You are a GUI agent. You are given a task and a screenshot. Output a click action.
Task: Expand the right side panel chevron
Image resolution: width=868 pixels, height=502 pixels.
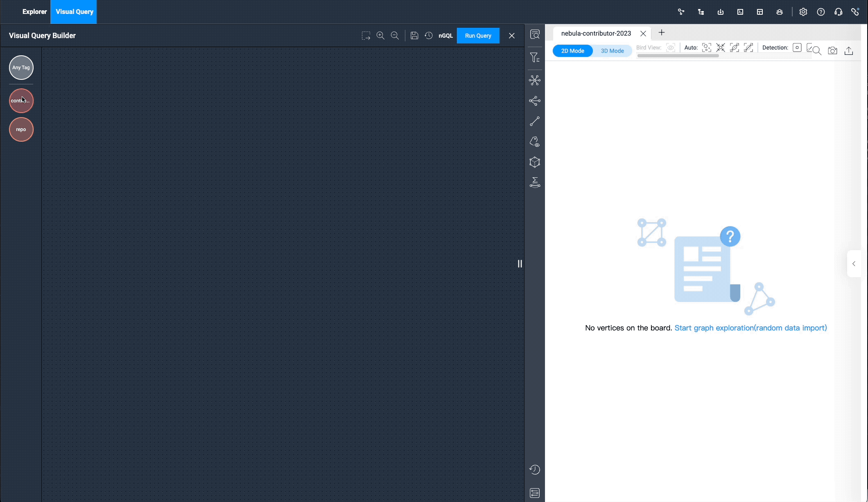pyautogui.click(x=854, y=264)
